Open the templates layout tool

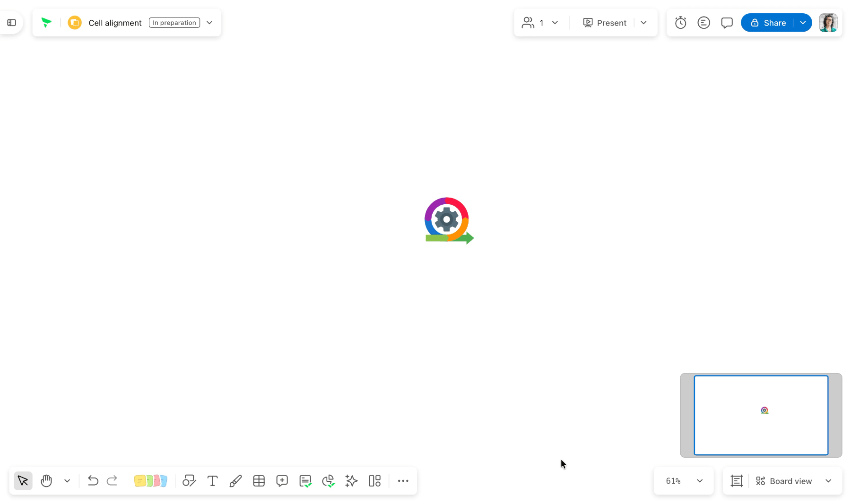[x=375, y=481]
